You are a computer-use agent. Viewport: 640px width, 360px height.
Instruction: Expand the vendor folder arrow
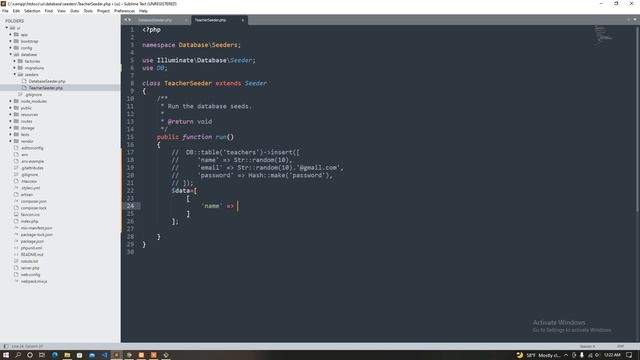[11, 141]
